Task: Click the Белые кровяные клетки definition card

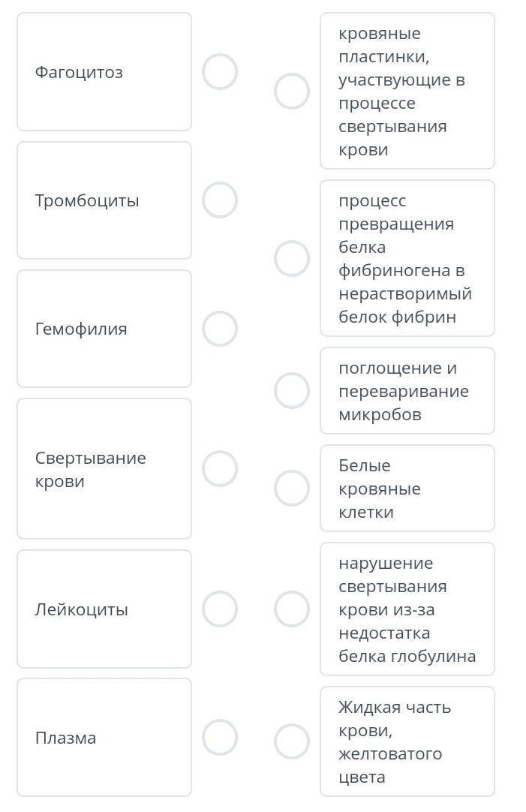Action: pyautogui.click(x=407, y=489)
